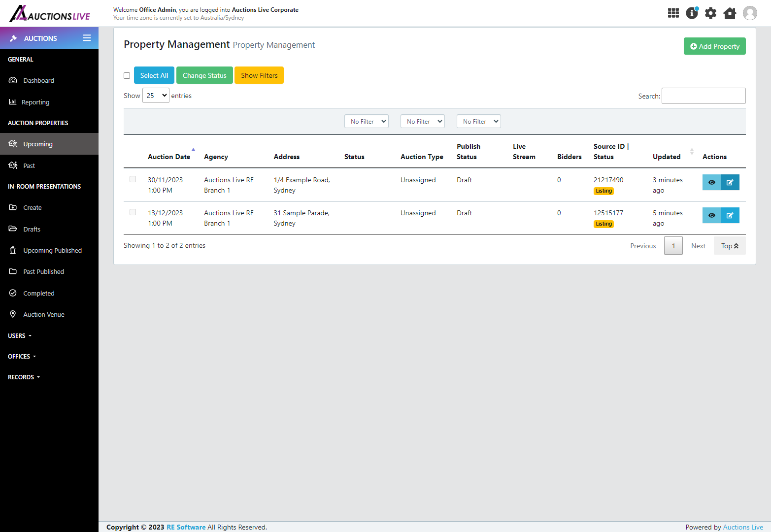View the 1/4 Example Road property
The height and width of the screenshot is (532, 771).
click(711, 182)
